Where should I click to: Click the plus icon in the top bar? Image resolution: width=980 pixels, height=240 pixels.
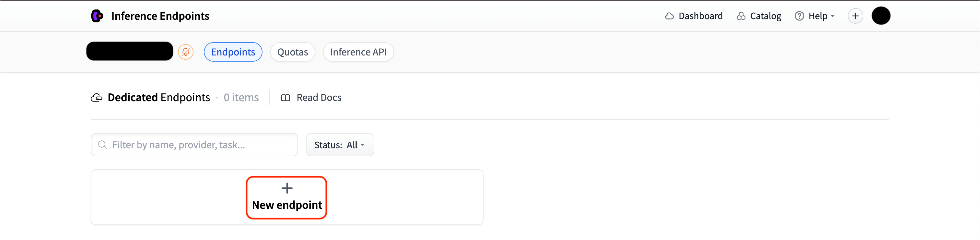point(856,16)
